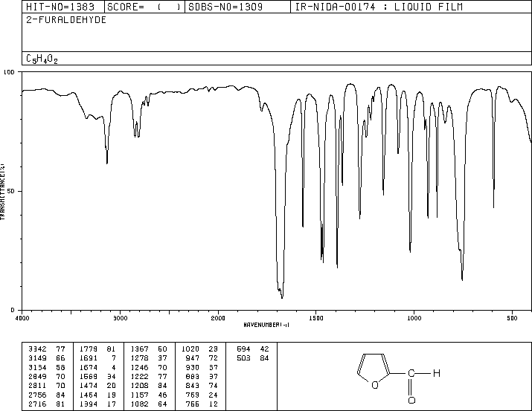Select peak table entry 1222
This screenshot has width=532, height=411.
click(140, 376)
